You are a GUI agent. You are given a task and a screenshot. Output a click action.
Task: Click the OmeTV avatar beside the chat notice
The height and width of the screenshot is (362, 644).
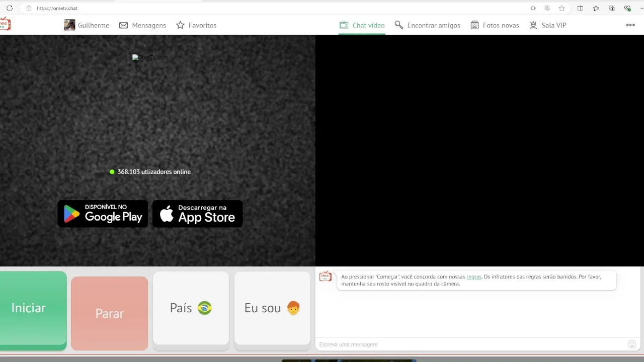tap(326, 276)
